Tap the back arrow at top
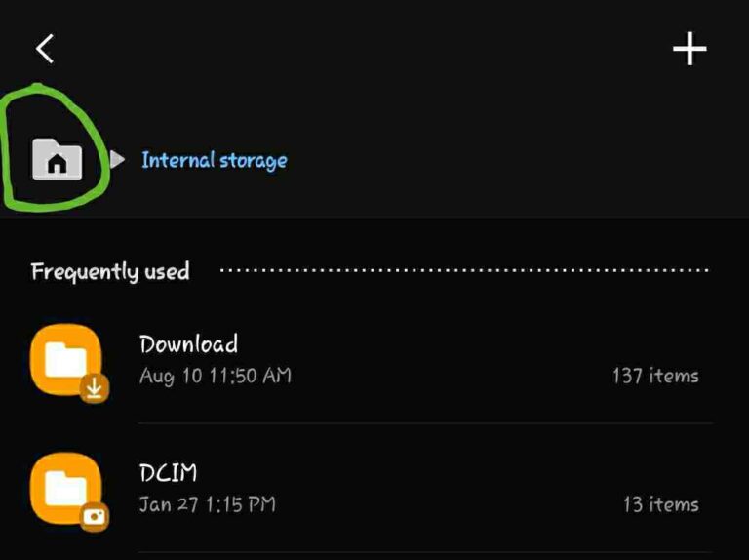This screenshot has height=560, width=749. 45,49
